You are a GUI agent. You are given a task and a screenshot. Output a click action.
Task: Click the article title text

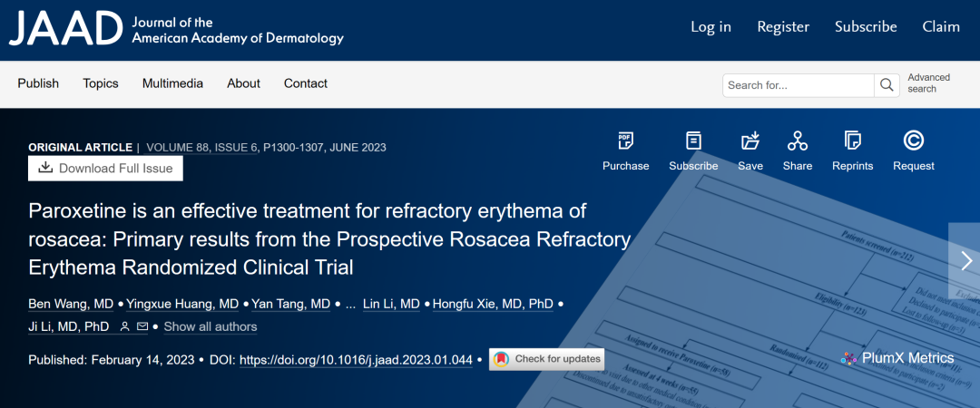(329, 239)
